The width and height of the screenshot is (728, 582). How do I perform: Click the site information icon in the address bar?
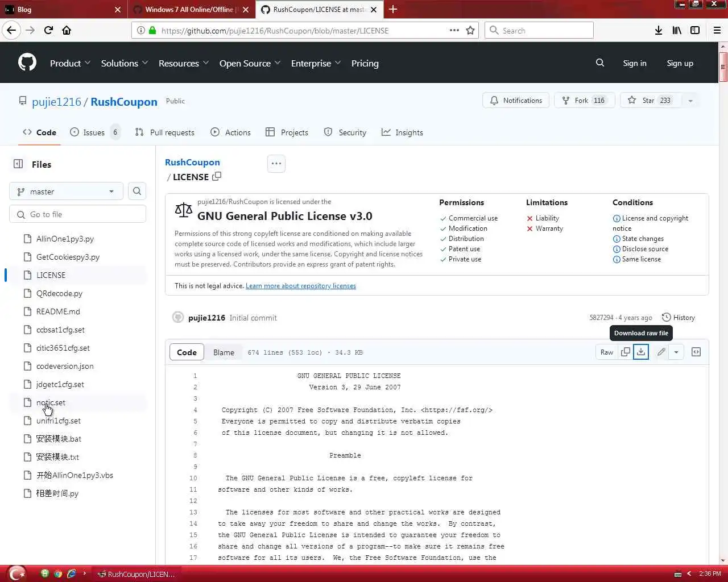140,30
